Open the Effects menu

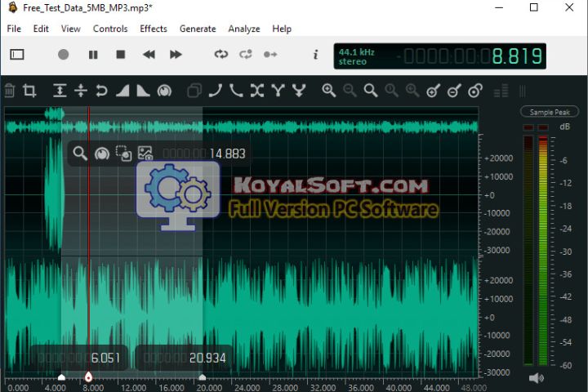(154, 29)
